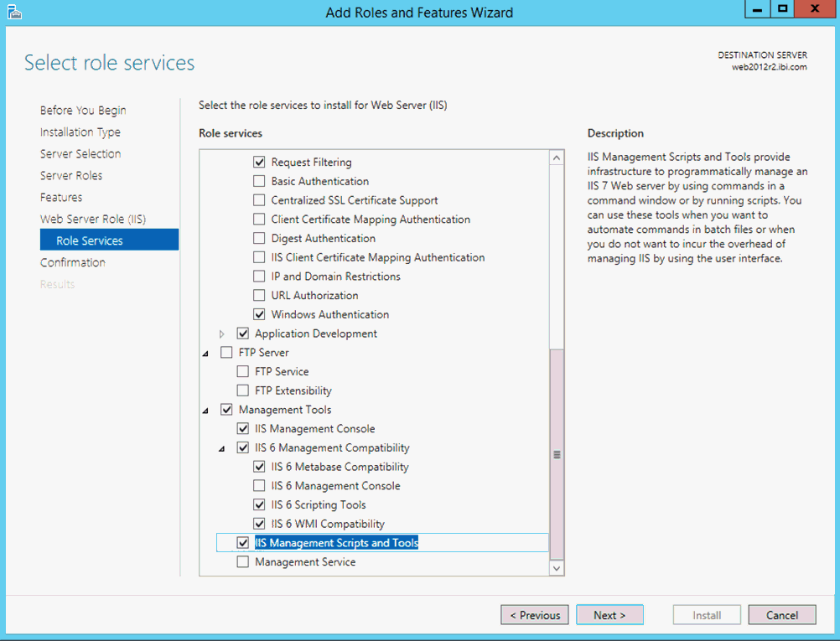Uncheck IIS 6 Scripting Tools
The height and width of the screenshot is (641, 840).
[259, 504]
